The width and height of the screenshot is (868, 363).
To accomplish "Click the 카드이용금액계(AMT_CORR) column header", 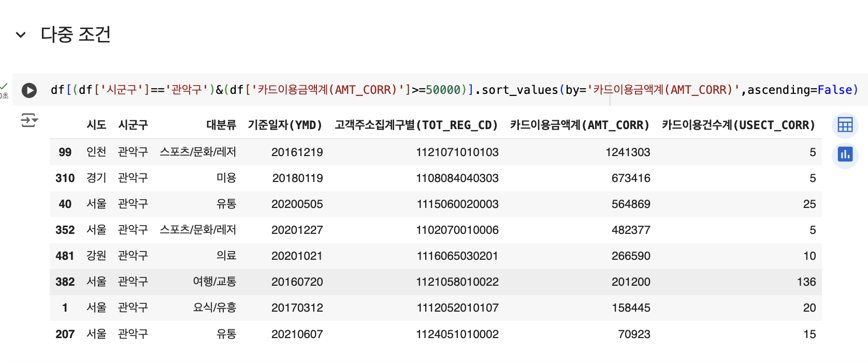I will [x=580, y=125].
